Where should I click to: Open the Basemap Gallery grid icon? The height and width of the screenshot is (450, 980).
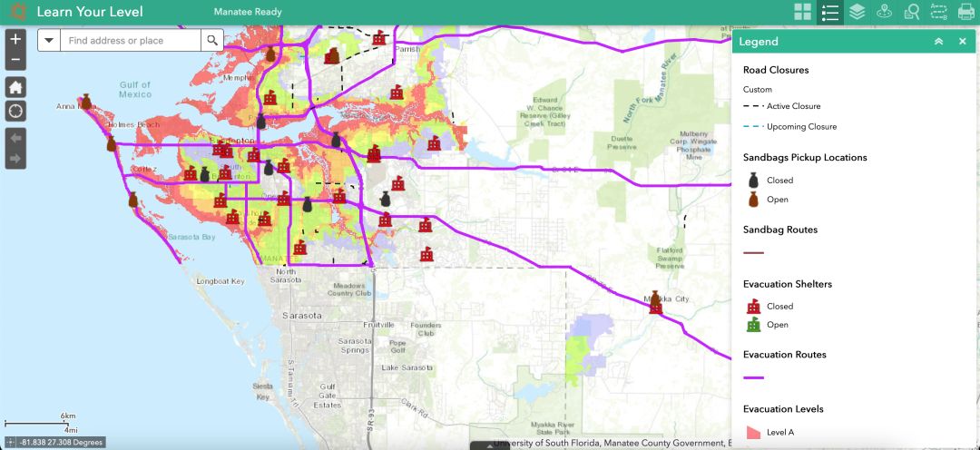[x=803, y=12]
